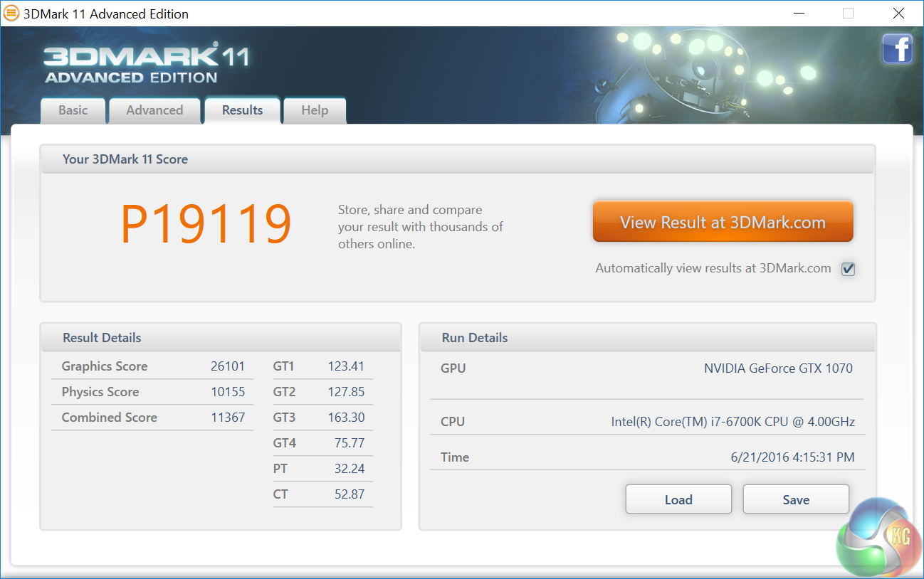This screenshot has width=924, height=579.
Task: Select the Graphics Score row
Action: (152, 366)
